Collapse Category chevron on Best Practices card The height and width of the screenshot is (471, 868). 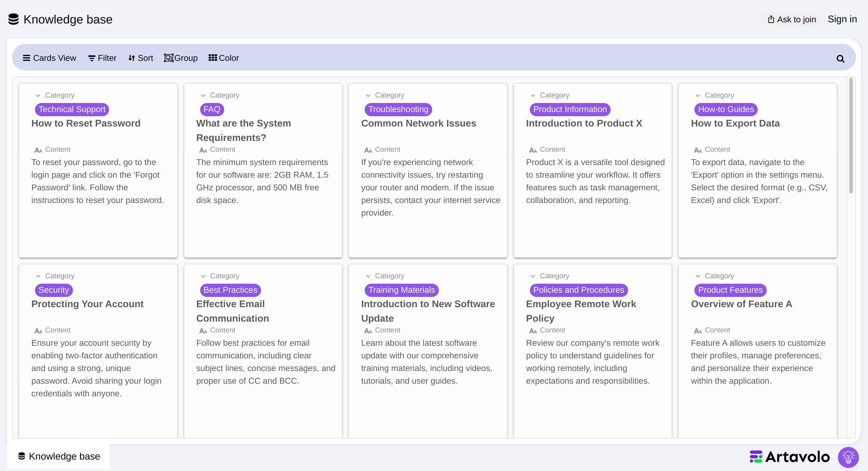[x=203, y=276]
